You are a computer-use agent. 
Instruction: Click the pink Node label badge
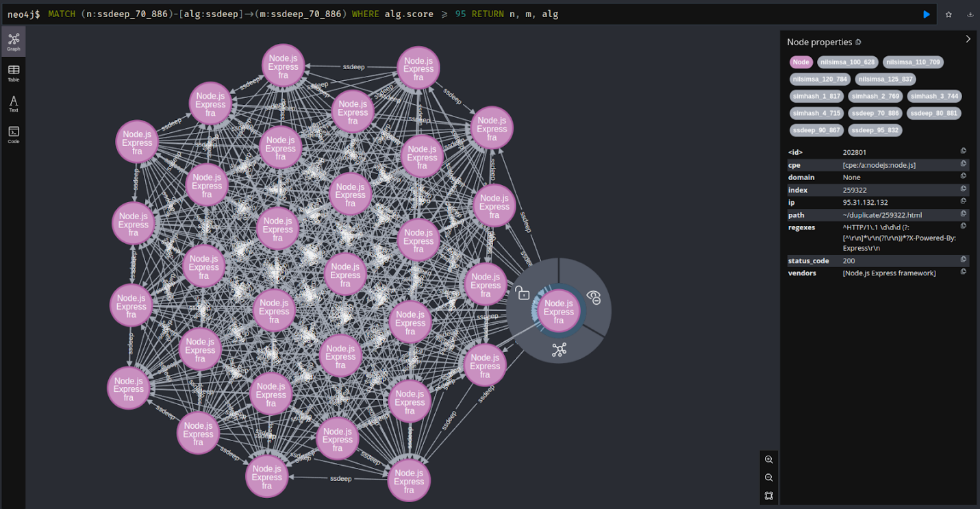coord(801,62)
